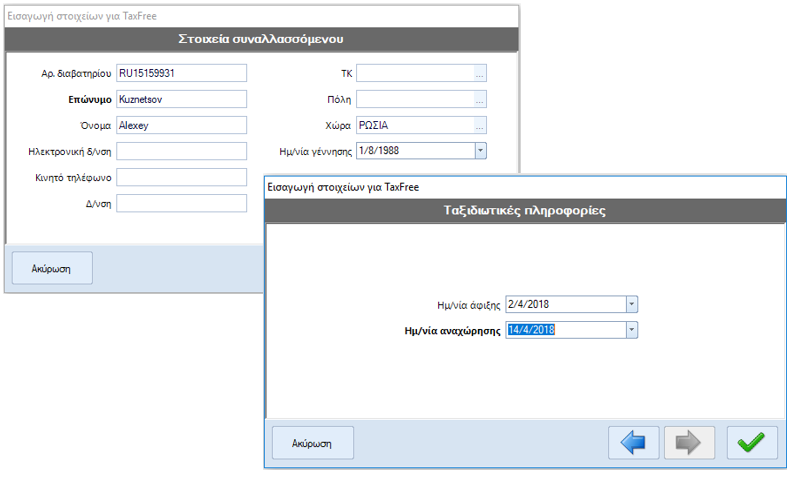Screen dimensions: 790x479
Task: Click the blue back arrow button
Action: 633,443
